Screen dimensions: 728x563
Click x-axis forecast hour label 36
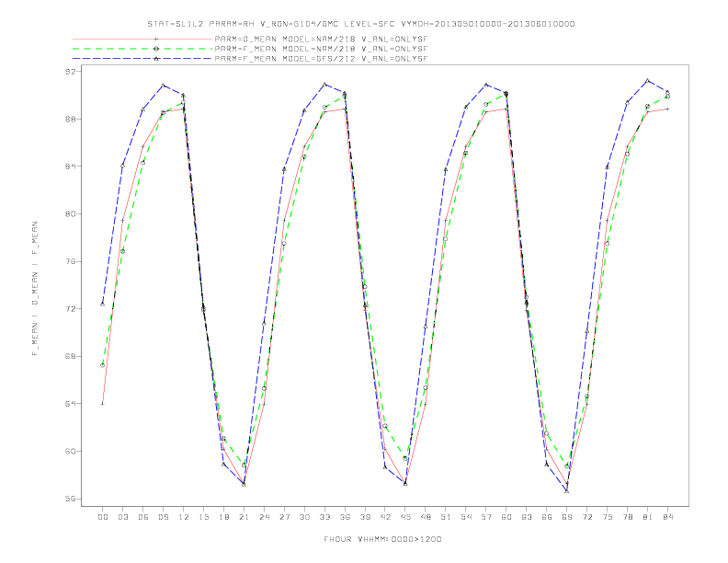345,517
